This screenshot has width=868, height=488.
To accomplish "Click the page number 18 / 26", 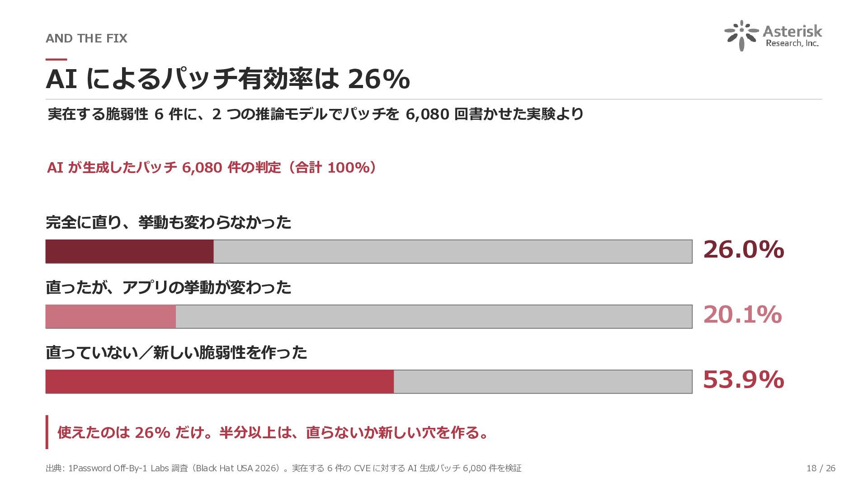I will 821,468.
